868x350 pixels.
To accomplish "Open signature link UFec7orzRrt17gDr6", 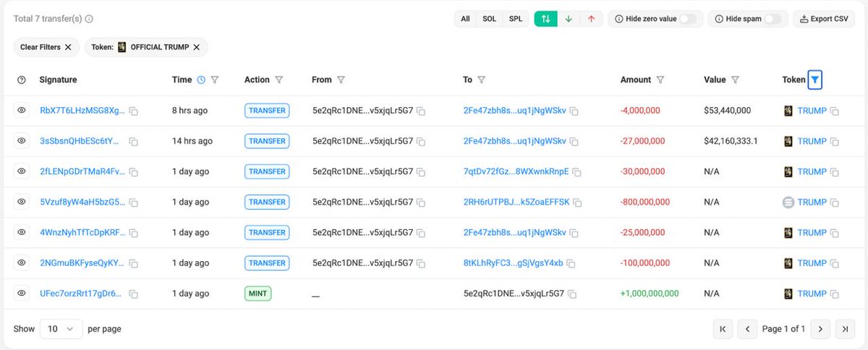I will coord(81,294).
